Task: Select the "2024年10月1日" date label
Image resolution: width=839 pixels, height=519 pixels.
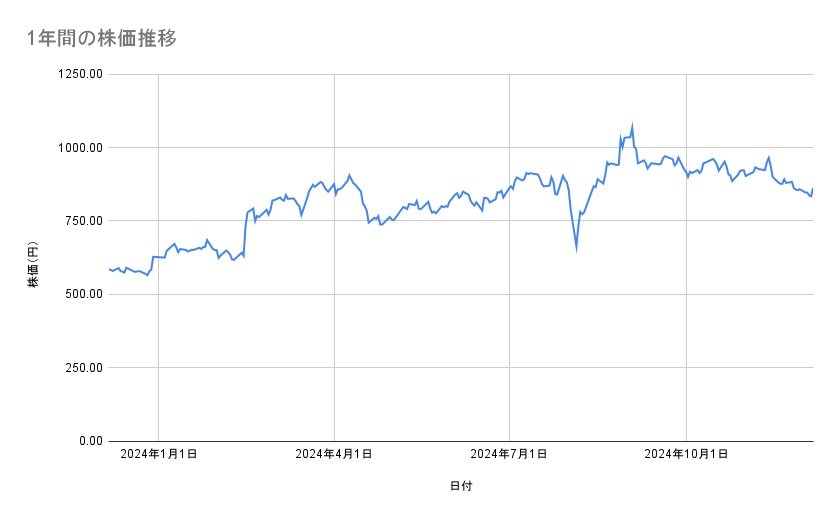Action: pos(685,455)
